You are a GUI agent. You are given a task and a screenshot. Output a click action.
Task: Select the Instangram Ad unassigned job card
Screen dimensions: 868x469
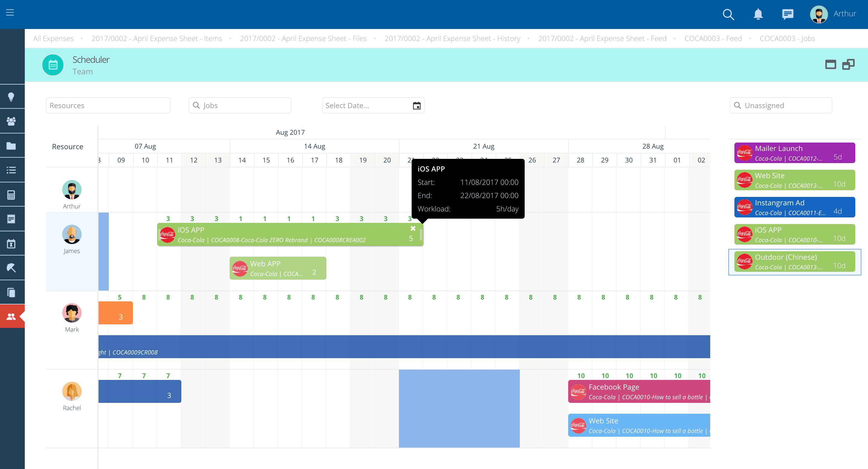click(x=795, y=207)
